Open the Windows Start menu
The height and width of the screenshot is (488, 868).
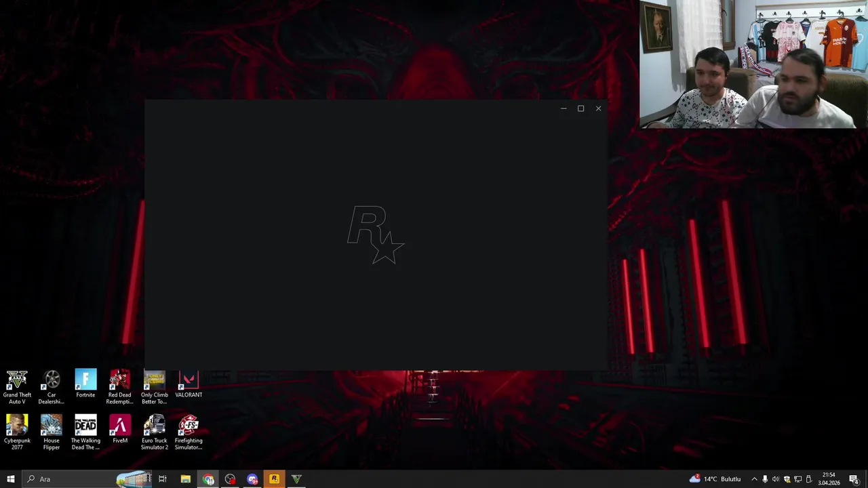pos(10,479)
